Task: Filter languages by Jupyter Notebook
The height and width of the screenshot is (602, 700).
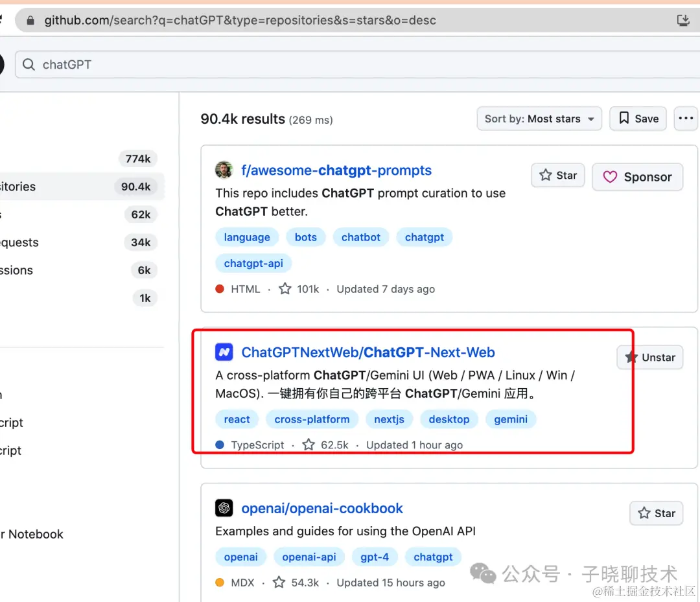Action: [32, 534]
